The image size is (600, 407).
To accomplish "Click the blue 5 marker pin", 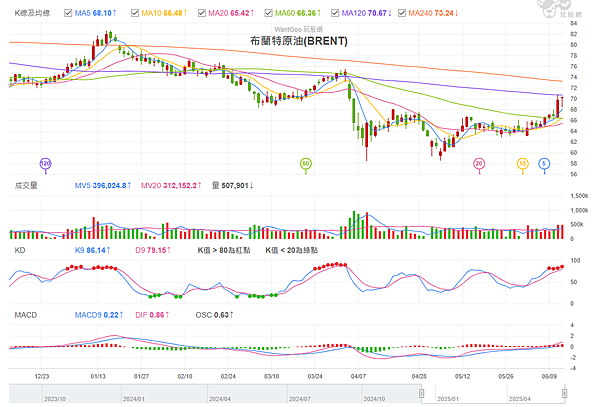I will pyautogui.click(x=544, y=164).
